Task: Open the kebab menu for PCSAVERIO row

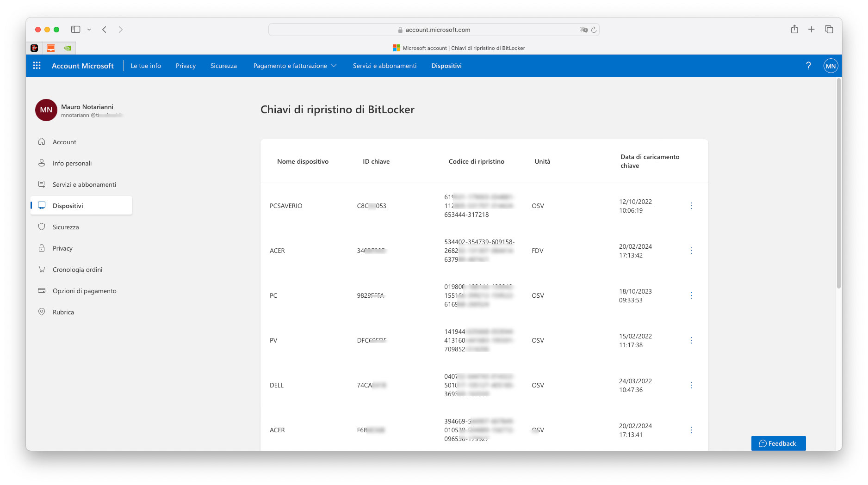Action: click(691, 205)
